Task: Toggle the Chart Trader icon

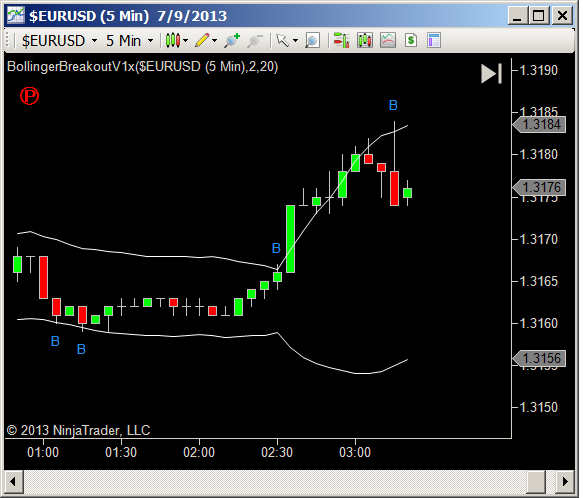Action: pyautogui.click(x=341, y=40)
